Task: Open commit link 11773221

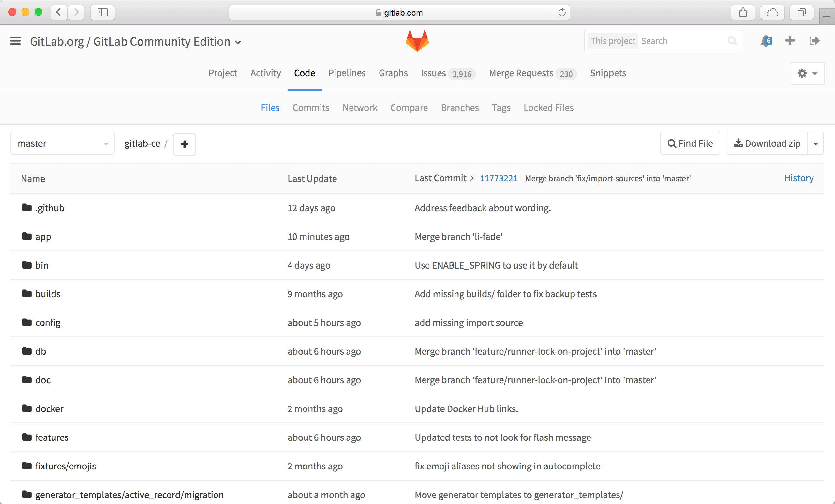Action: [499, 178]
